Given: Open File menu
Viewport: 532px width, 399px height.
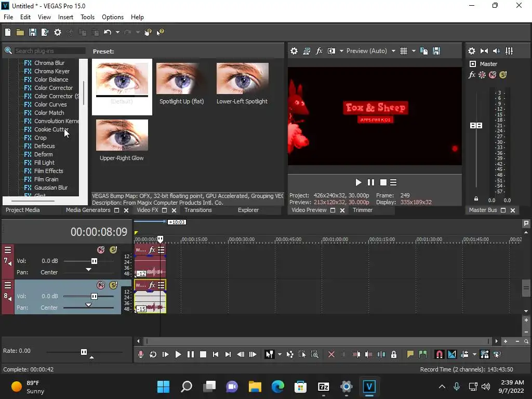Looking at the screenshot, I should pyautogui.click(x=8, y=17).
